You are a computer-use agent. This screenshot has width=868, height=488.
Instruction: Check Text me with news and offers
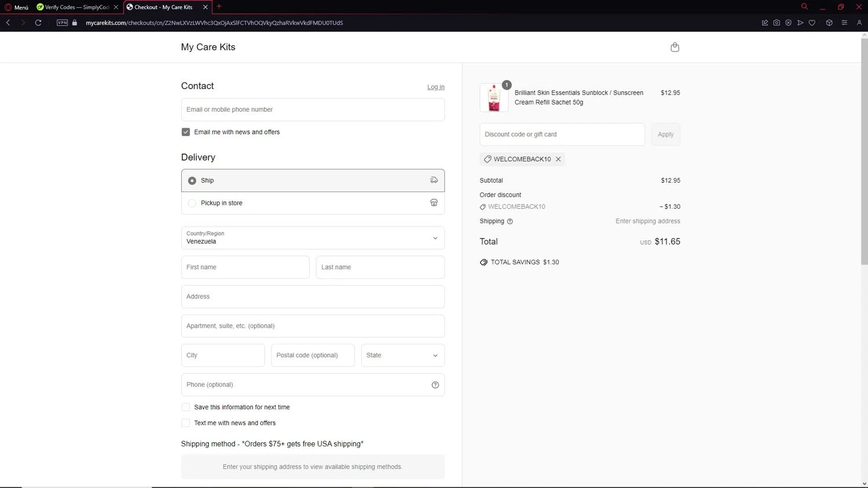tap(186, 423)
